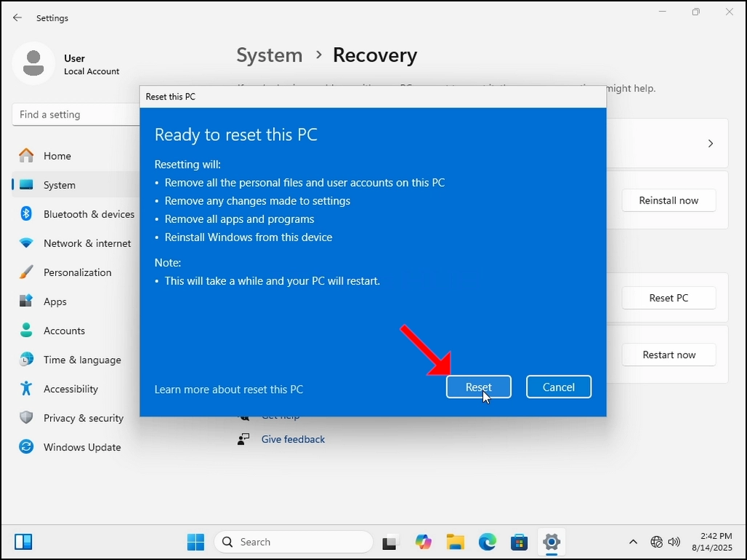Viewport: 747px width, 560px height.
Task: Click the Settings gear taskbar icon
Action: click(x=552, y=542)
